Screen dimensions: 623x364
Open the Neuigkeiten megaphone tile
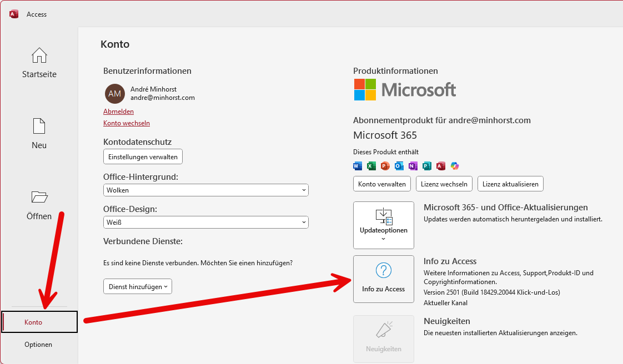pos(383,338)
